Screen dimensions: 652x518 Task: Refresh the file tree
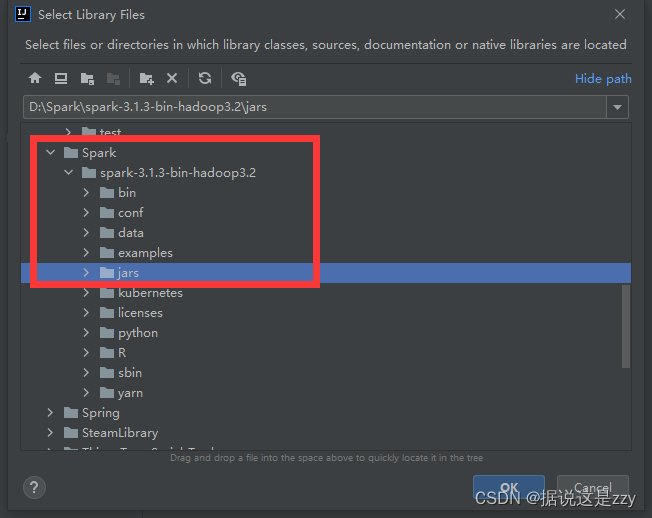[x=205, y=78]
